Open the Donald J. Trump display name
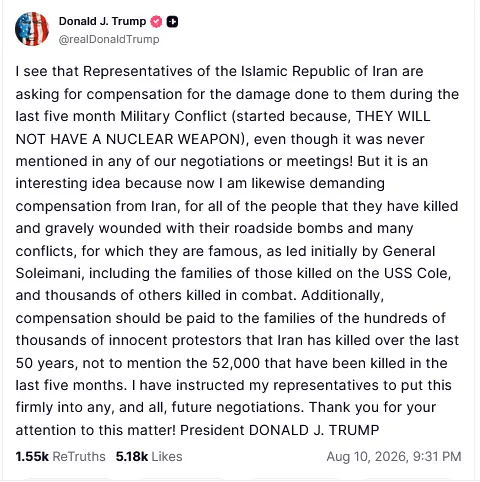480x482 pixels. coord(102,21)
